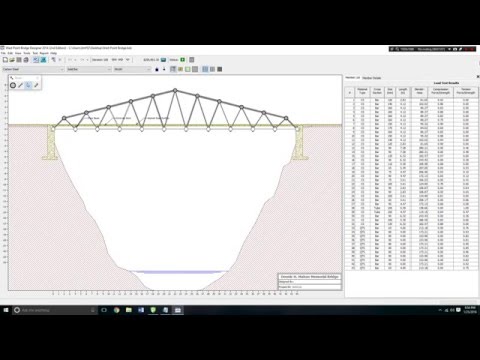Toggle the Member List view icon
Image resolution: width=480 pixels, height=360 pixels.
(173, 69)
